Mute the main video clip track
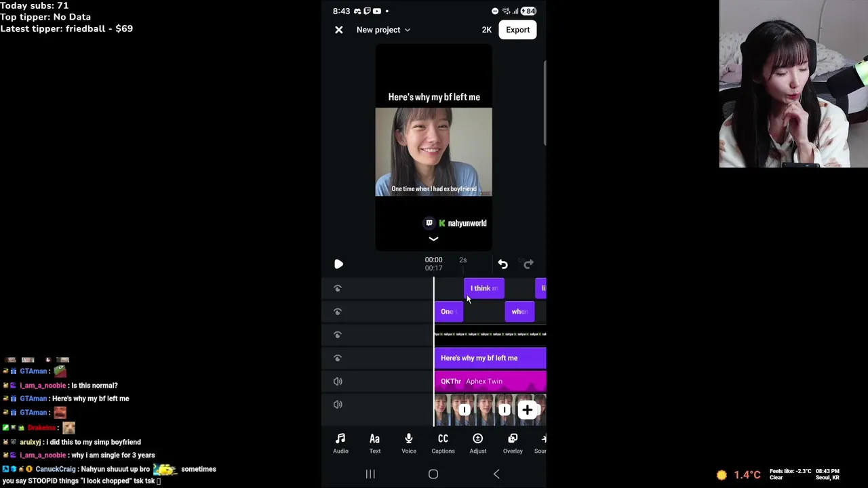This screenshot has height=488, width=868. [338, 404]
